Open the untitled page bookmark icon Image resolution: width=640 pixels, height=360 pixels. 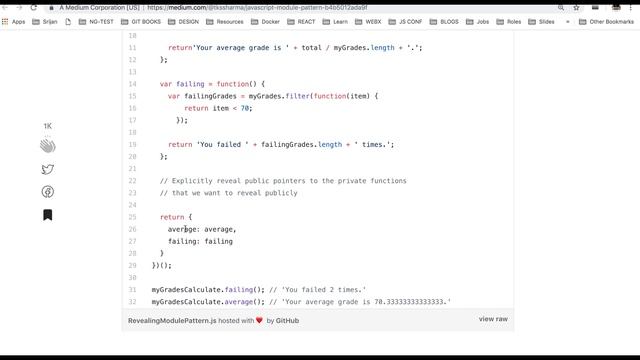(68, 22)
